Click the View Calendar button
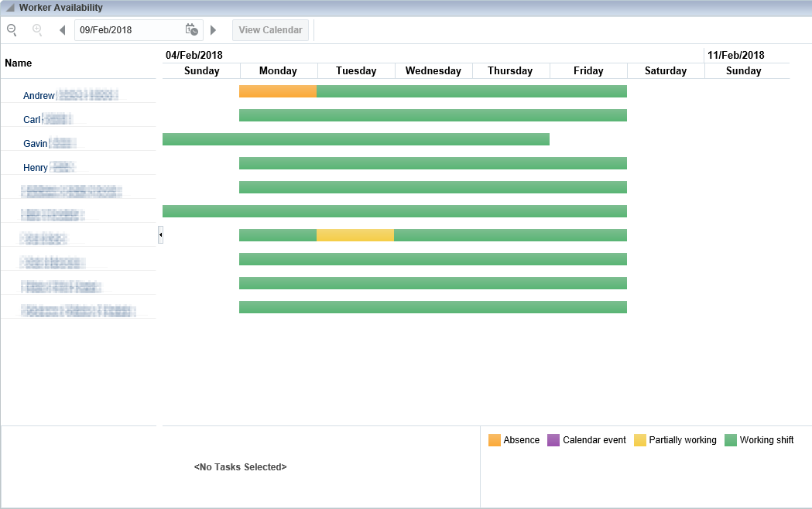 pyautogui.click(x=270, y=29)
